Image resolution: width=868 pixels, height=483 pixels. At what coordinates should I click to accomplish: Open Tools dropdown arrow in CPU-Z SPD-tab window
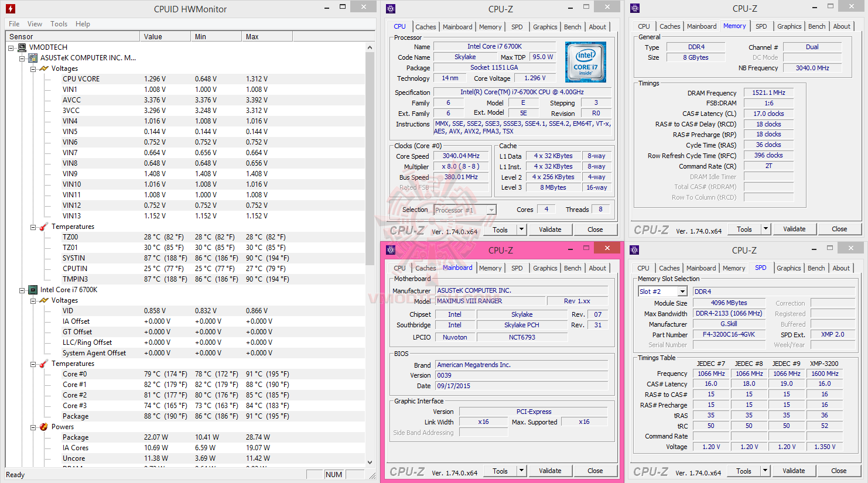click(x=765, y=471)
